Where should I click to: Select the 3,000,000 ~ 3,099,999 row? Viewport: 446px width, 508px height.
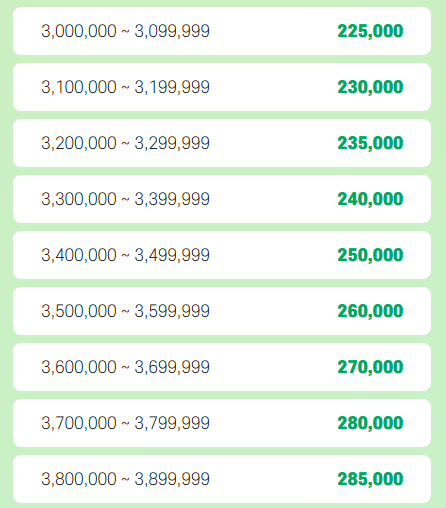[x=222, y=31]
